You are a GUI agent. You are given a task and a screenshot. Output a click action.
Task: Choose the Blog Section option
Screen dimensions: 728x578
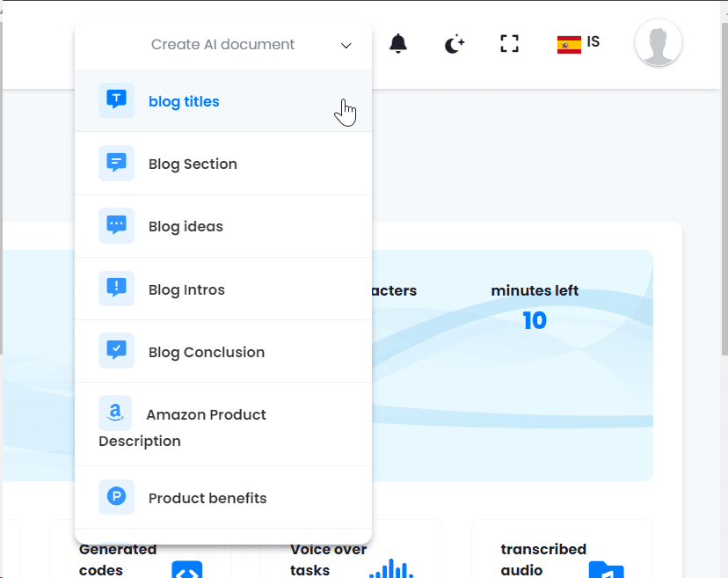tap(193, 164)
